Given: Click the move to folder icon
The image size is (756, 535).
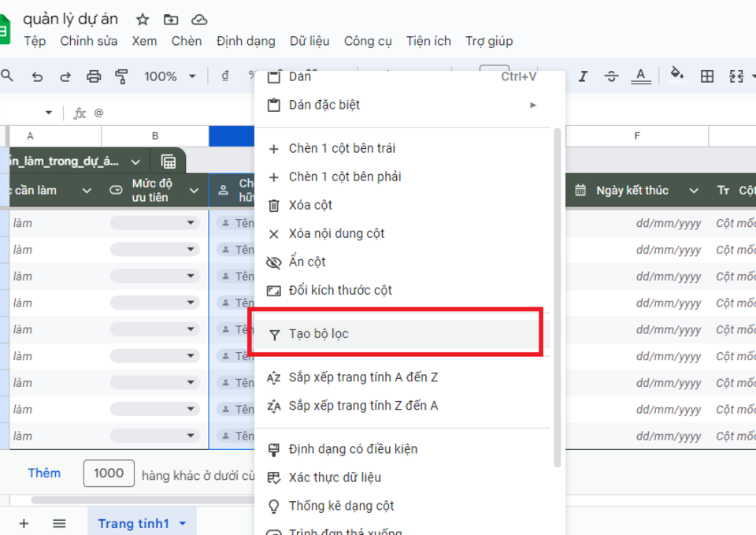Looking at the screenshot, I should click(171, 20).
